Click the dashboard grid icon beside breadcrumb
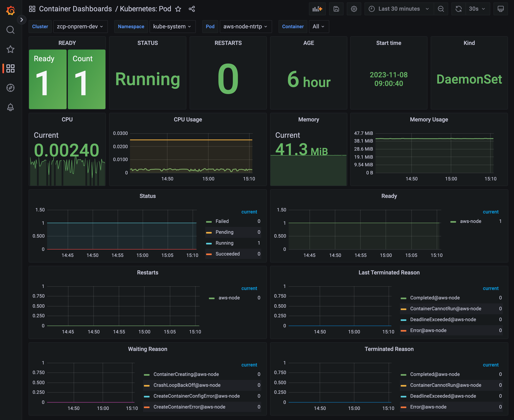 [32, 9]
